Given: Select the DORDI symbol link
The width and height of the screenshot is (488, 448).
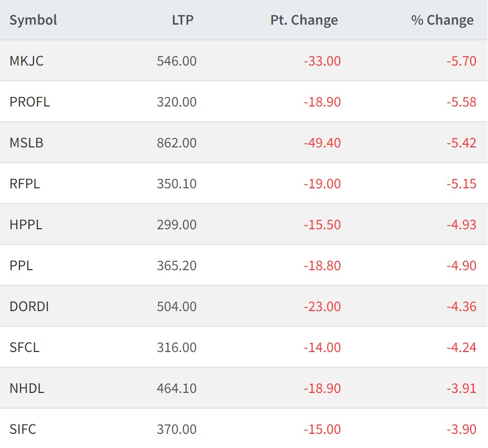Looking at the screenshot, I should coord(29,306).
